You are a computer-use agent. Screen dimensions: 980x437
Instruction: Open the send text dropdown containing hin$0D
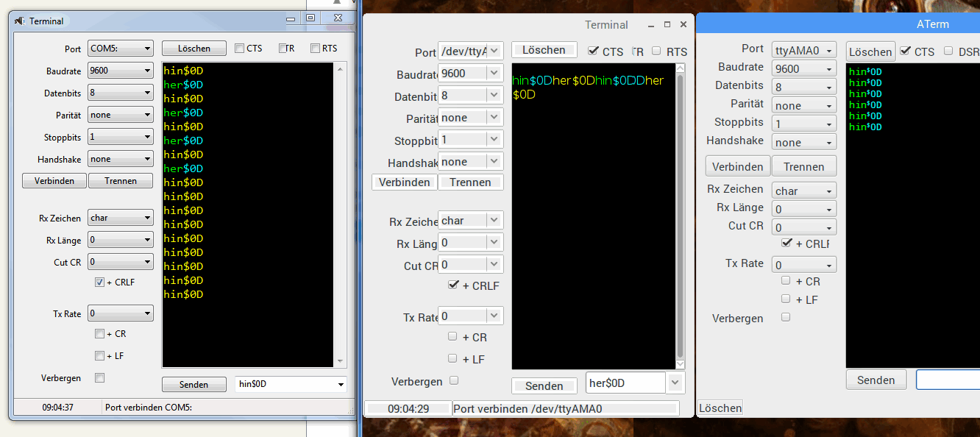[x=340, y=384]
